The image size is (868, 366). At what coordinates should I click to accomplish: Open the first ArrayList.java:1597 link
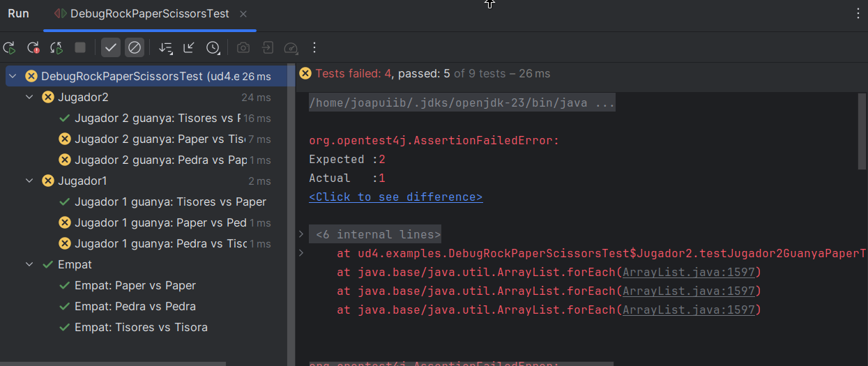click(688, 273)
